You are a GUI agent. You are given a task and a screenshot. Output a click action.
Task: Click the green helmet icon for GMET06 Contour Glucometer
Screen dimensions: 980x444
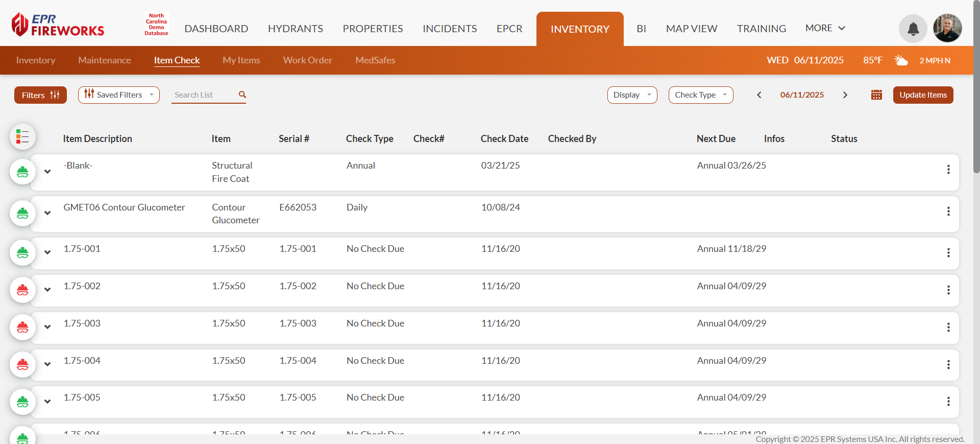22,213
